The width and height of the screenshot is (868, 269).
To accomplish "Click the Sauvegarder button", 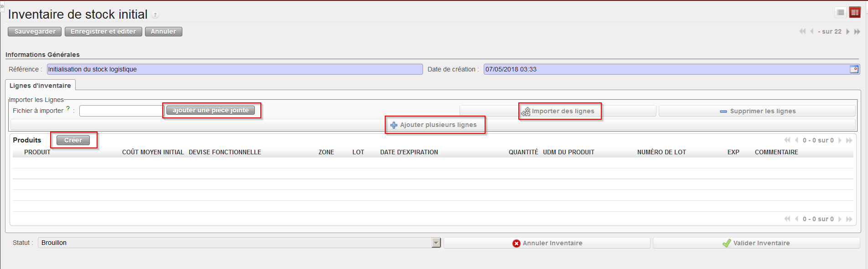I will 35,31.
